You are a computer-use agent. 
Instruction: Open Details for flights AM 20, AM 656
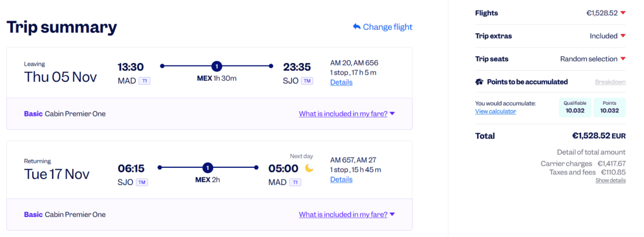click(341, 82)
